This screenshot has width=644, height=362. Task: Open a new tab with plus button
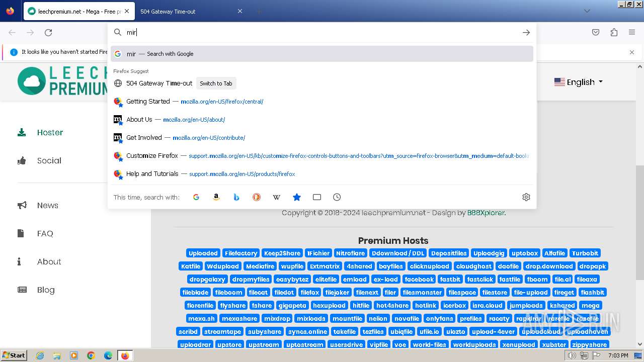click(x=259, y=11)
